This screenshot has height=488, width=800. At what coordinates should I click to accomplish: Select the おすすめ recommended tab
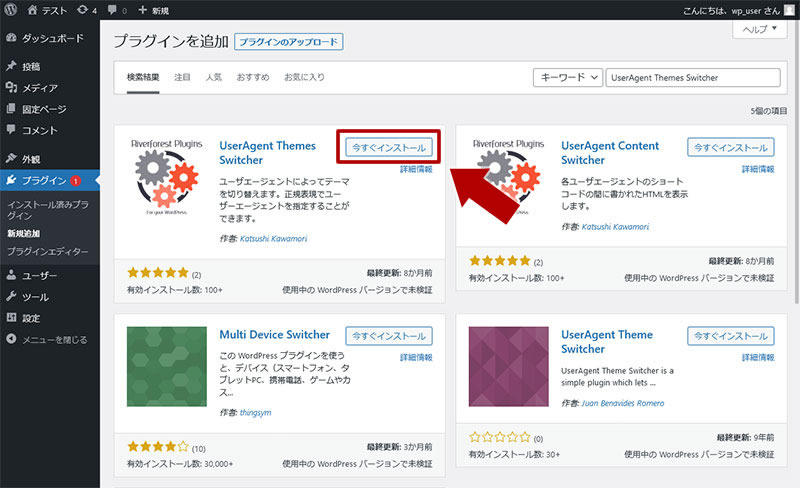(x=253, y=78)
